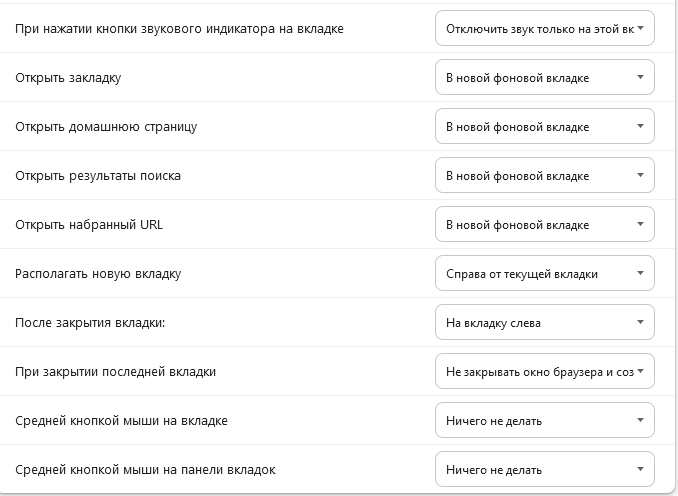The height and width of the screenshot is (496, 678).
Task: Click the "Располагать новую вкладку" label
Action: [x=98, y=274]
